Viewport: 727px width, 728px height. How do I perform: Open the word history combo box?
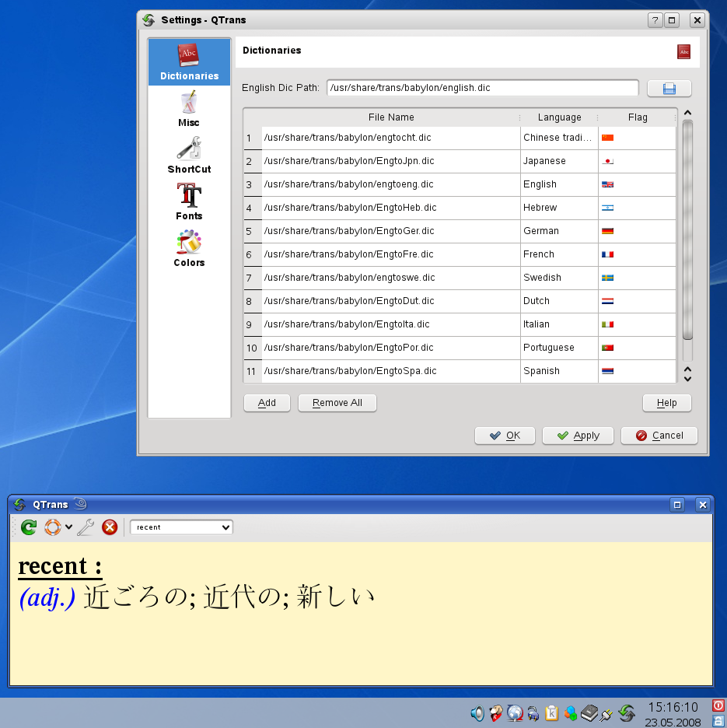point(181,527)
